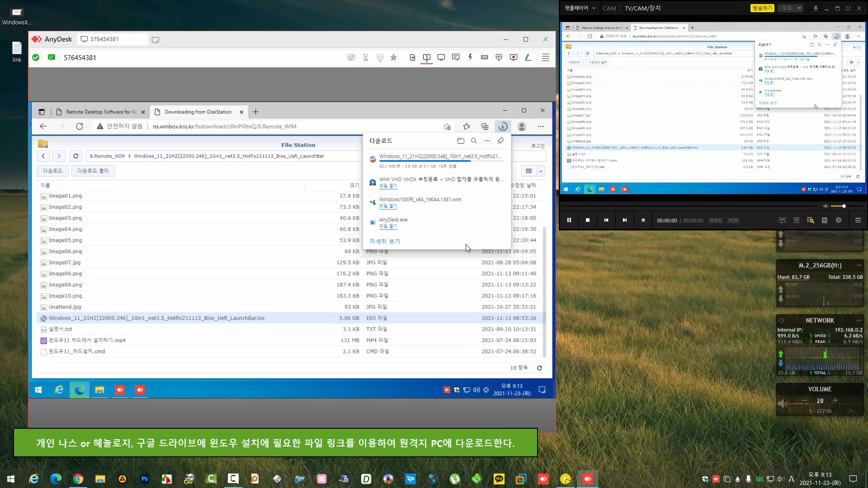Open Edge settings ellipsis menu
Viewport: 868px width, 488px height.
pyautogui.click(x=541, y=127)
